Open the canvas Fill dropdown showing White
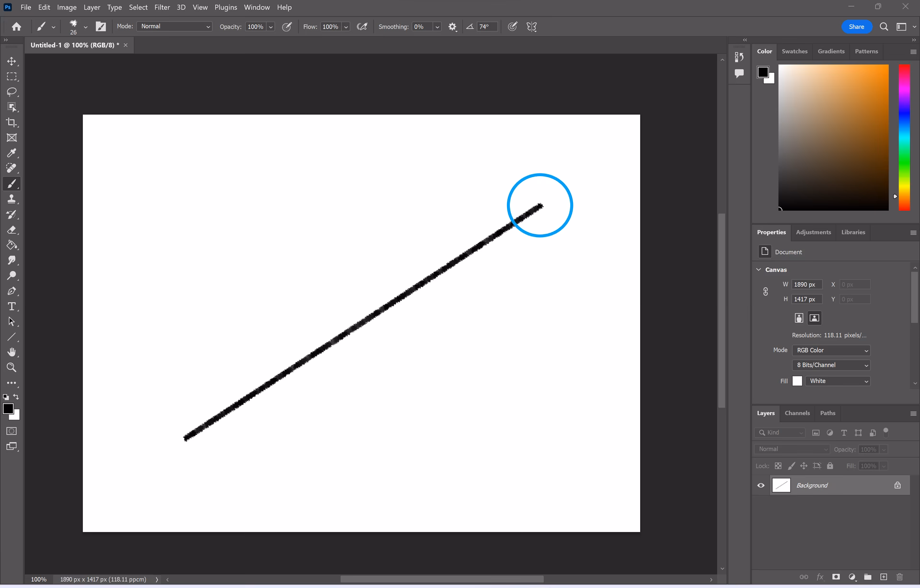 (837, 381)
